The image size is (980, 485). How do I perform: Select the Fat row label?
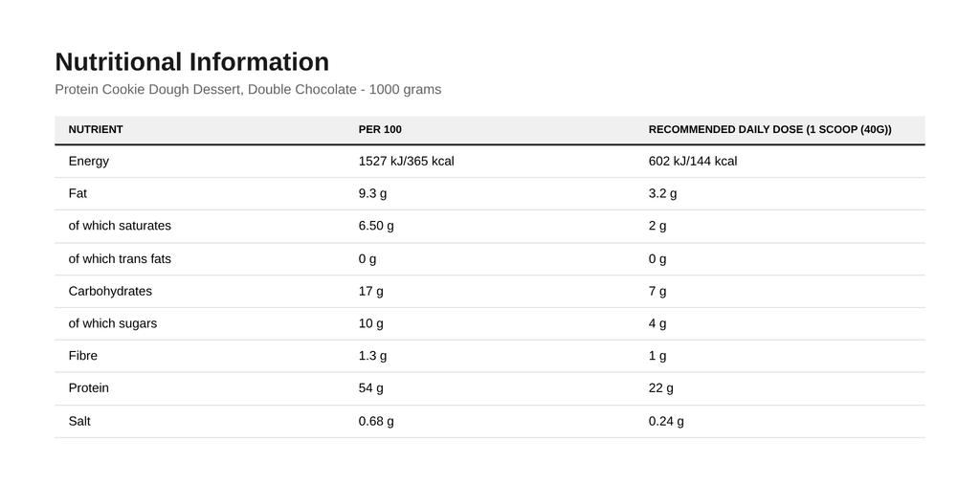point(78,194)
